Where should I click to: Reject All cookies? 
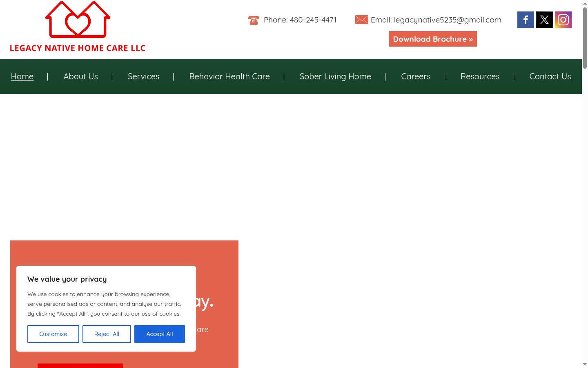point(107,334)
